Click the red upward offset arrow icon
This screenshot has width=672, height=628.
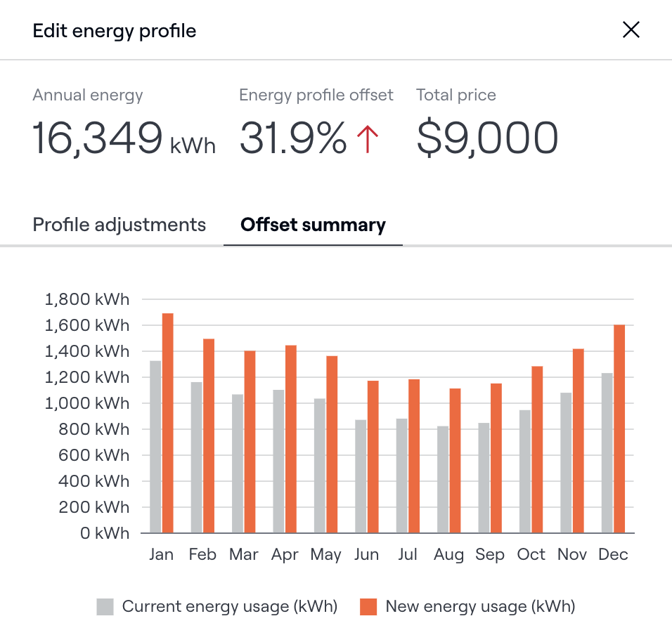368,138
